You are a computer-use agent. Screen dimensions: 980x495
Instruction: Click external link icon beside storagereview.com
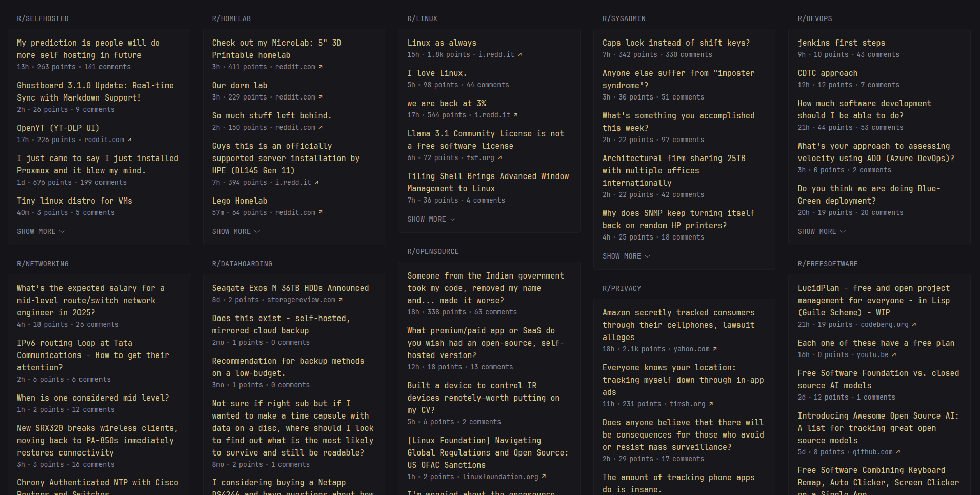coord(341,300)
